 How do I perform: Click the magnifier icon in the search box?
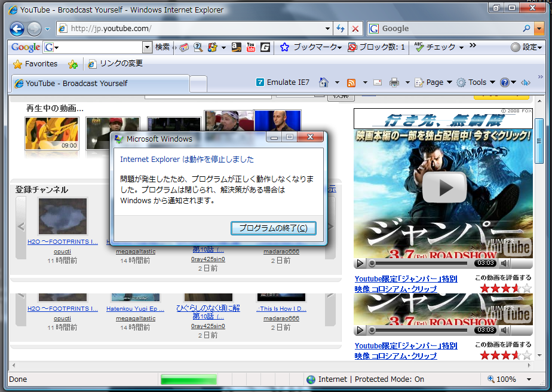coord(527,28)
